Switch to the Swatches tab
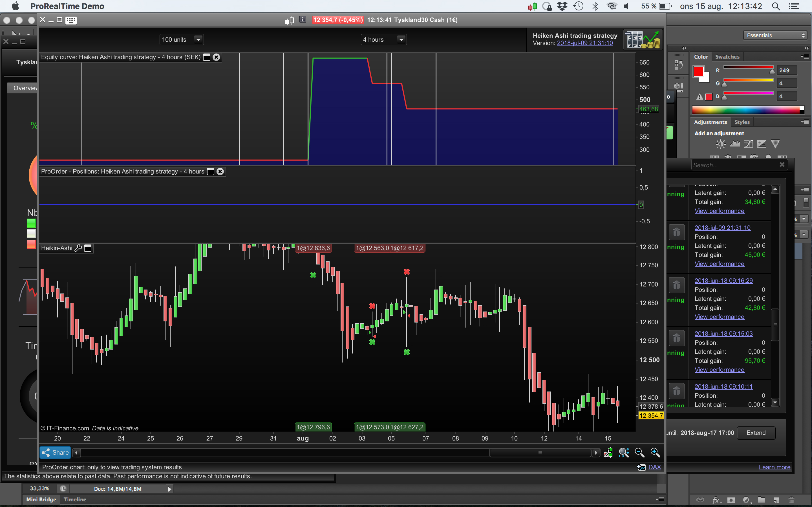The image size is (812, 507). (x=727, y=57)
